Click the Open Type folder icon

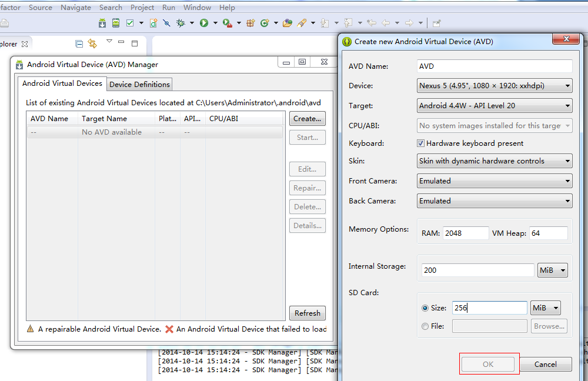point(288,24)
